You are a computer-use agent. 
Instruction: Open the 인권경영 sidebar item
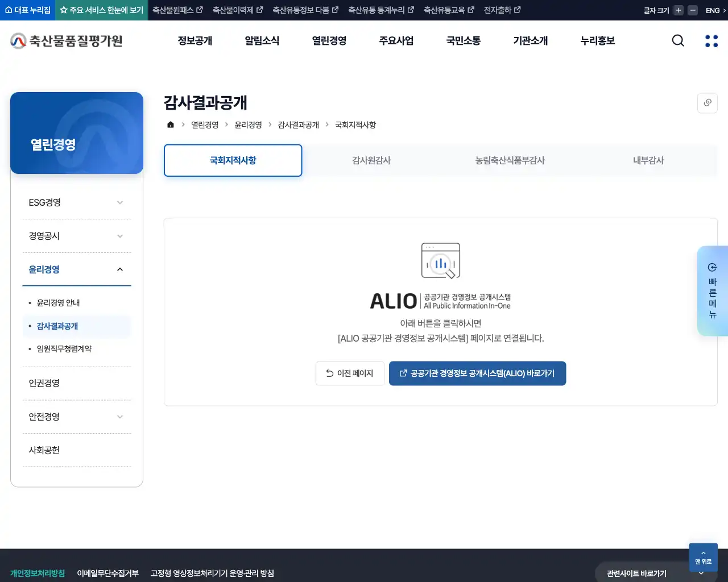pos(77,383)
